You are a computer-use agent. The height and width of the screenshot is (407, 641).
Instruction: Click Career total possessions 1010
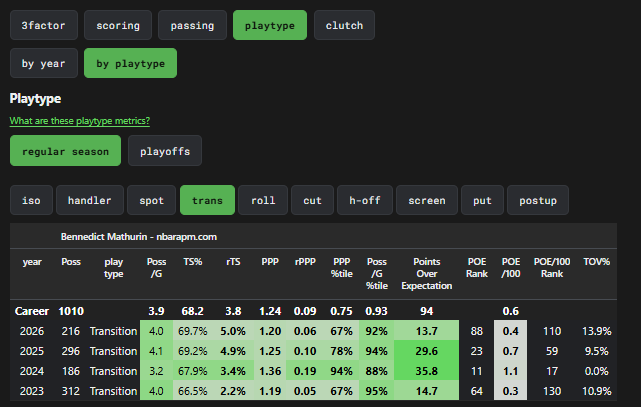point(71,311)
